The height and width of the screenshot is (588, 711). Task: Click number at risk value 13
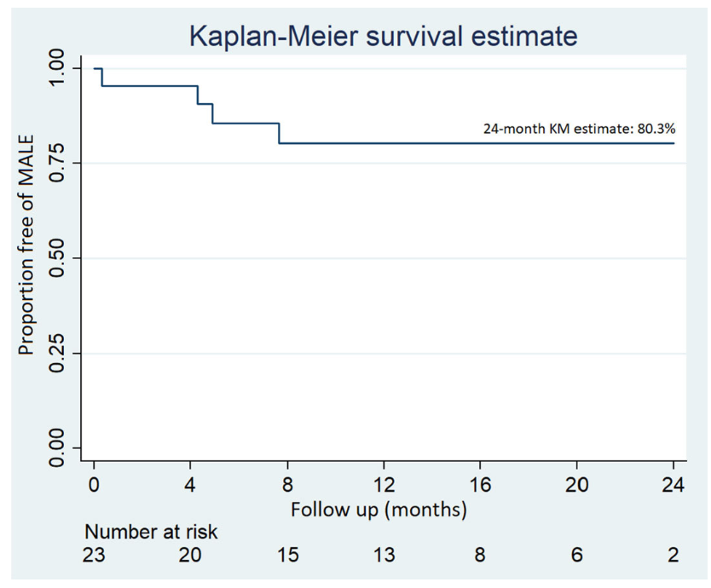coord(384,556)
